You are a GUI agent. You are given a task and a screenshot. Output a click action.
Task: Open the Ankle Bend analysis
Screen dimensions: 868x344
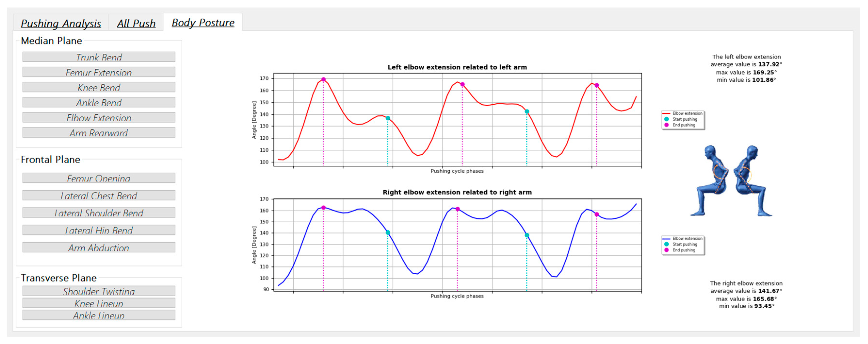coord(99,102)
